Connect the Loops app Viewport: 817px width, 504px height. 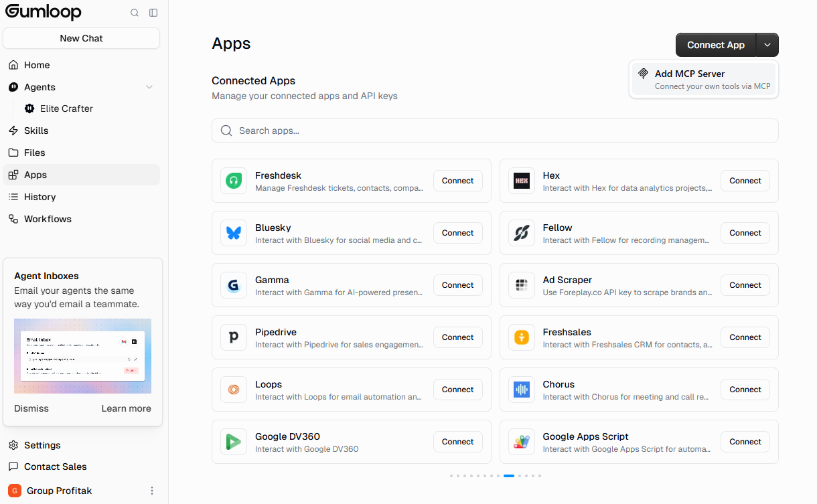(x=458, y=390)
